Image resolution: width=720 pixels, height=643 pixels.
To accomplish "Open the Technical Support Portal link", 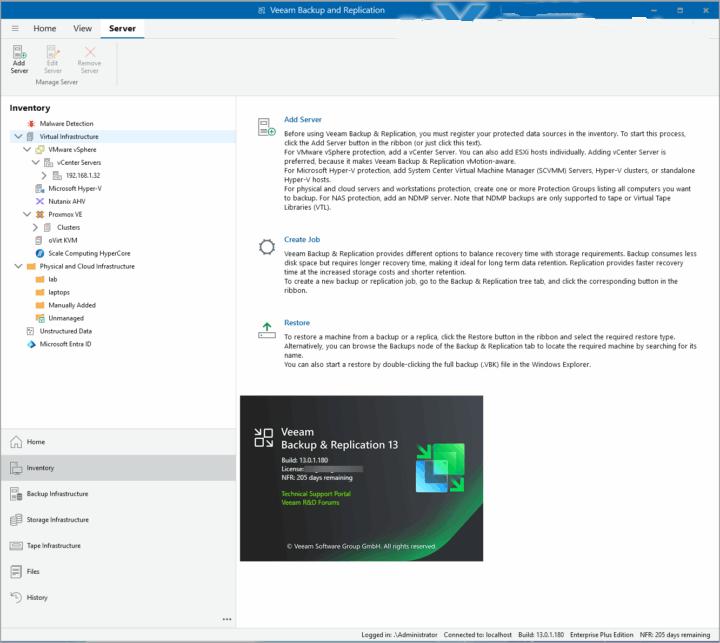I will pyautogui.click(x=316, y=494).
